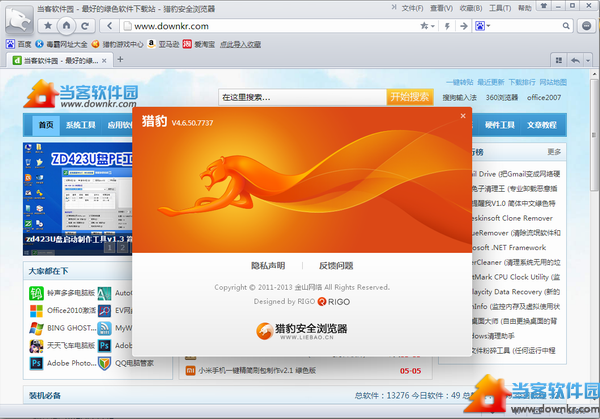600x419 pixels.
Task: Click the 搜狗输入法 hot keyword
Action: (x=460, y=98)
